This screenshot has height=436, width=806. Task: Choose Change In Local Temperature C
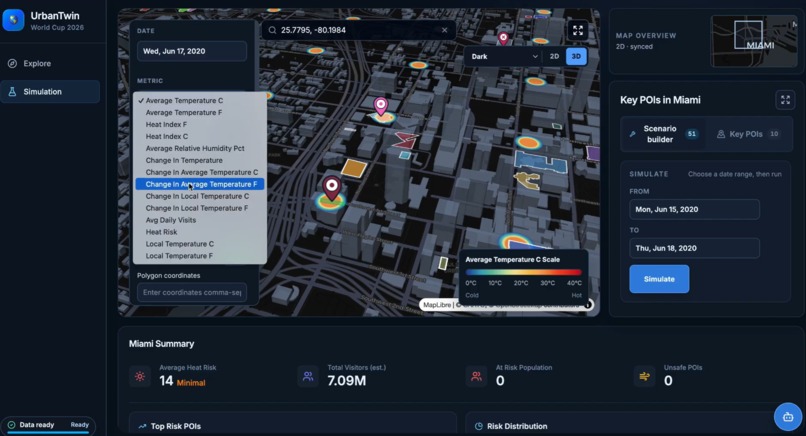coord(199,196)
